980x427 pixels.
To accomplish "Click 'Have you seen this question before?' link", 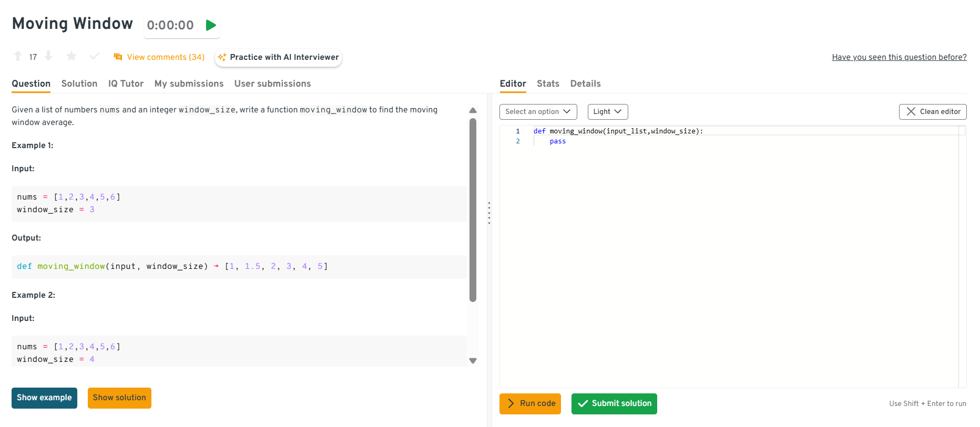I will (x=899, y=57).
